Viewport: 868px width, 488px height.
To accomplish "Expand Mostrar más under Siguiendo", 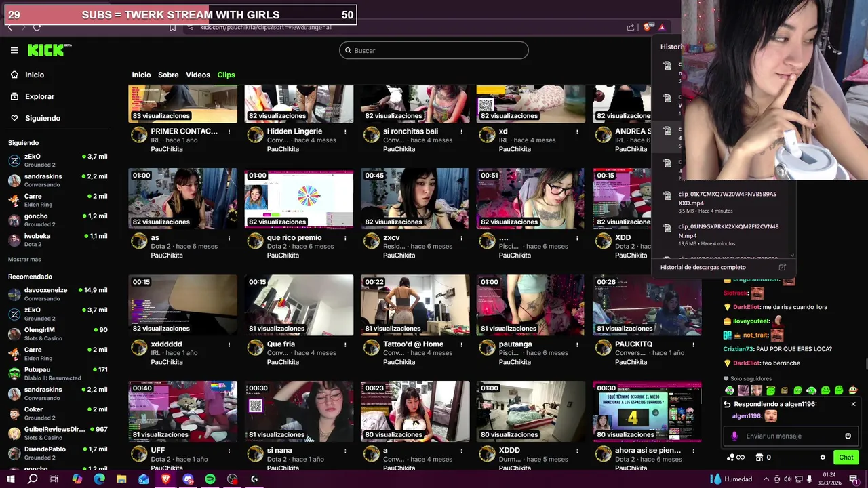I will pyautogui.click(x=24, y=260).
